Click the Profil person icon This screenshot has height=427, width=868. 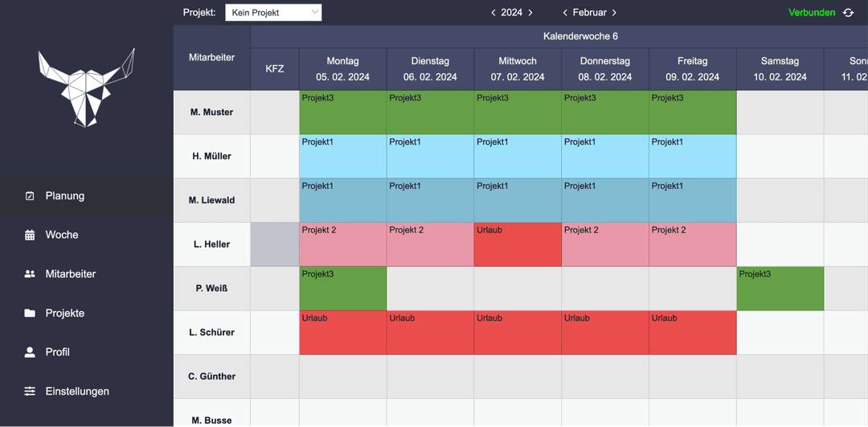point(30,352)
